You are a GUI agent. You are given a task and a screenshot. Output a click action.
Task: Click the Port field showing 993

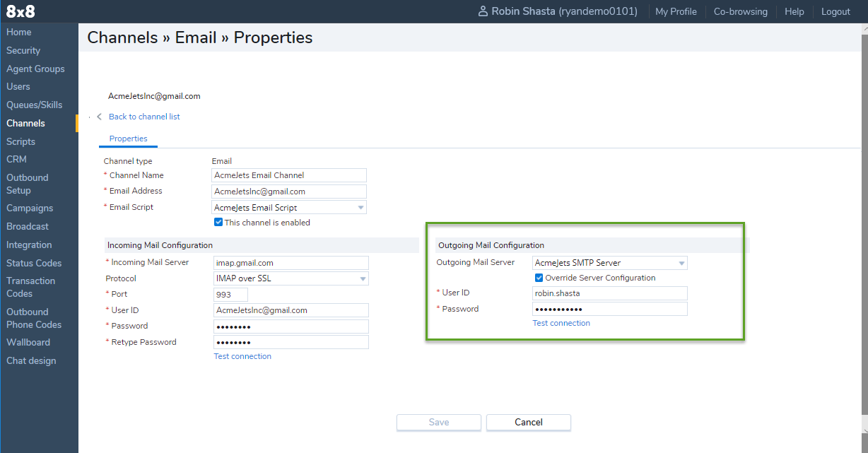point(231,295)
